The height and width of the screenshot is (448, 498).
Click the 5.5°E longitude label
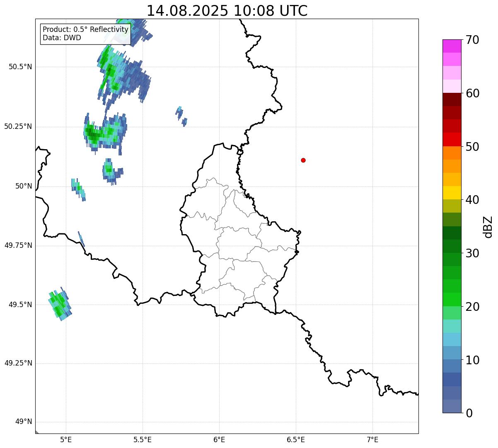(143, 440)
